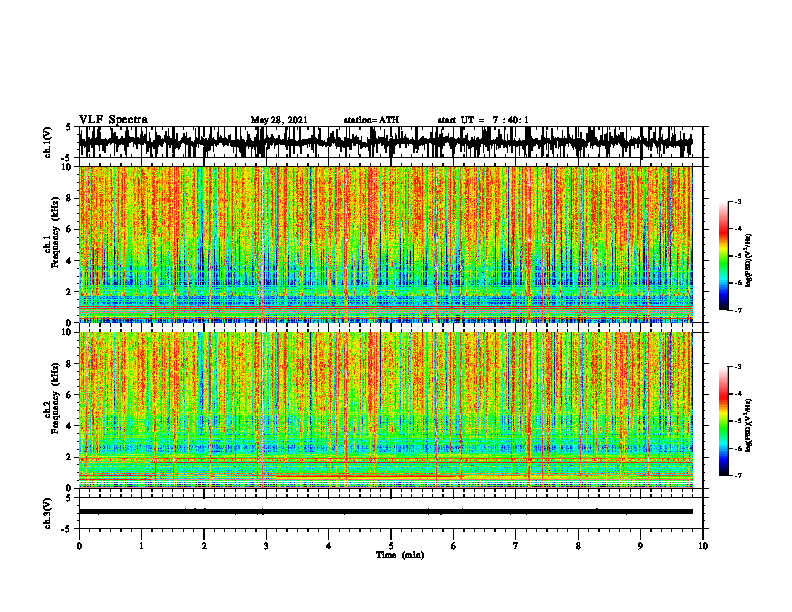Click the ch.1 spectrogram color scale bar

[723, 256]
